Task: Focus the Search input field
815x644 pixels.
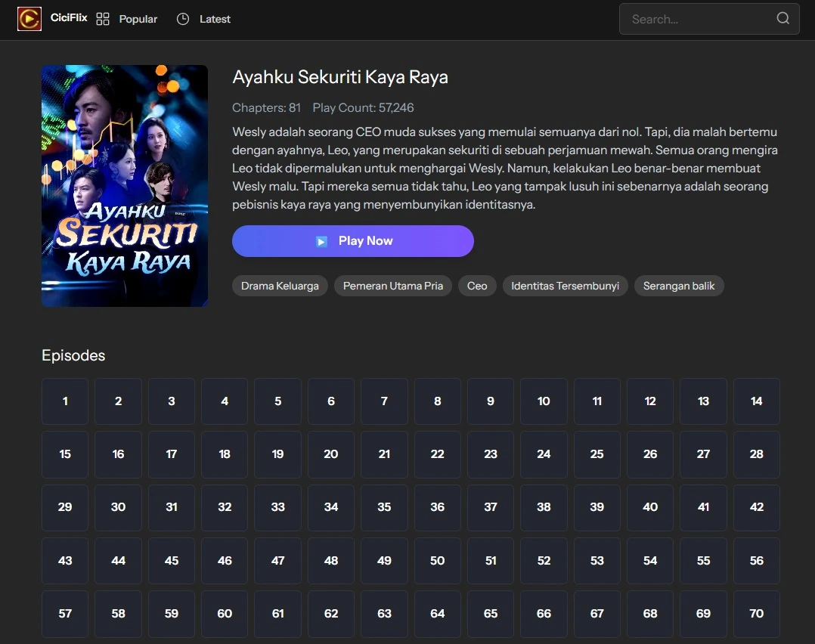Action: 696,19
